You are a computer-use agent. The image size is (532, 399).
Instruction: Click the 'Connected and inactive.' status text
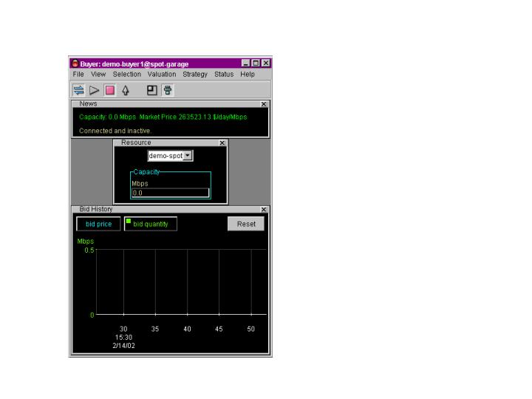coord(115,131)
